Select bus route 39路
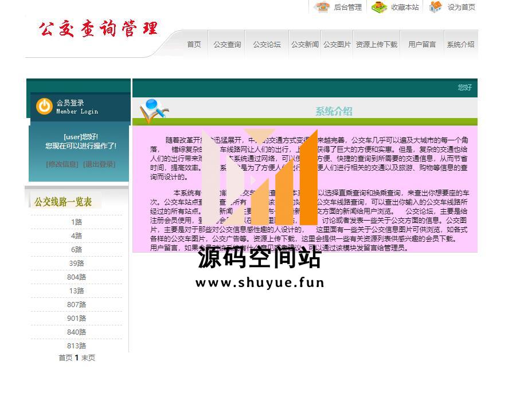The height and width of the screenshot is (420, 520). coord(77,263)
